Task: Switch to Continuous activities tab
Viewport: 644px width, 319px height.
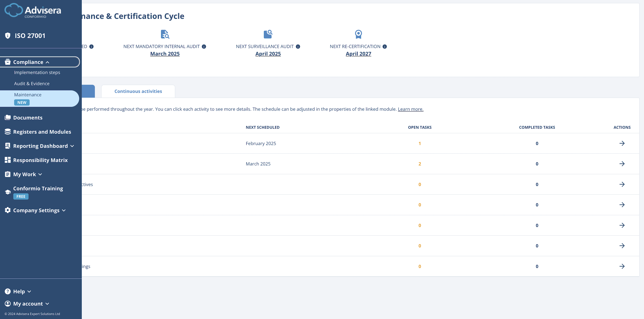Action: pos(138,91)
